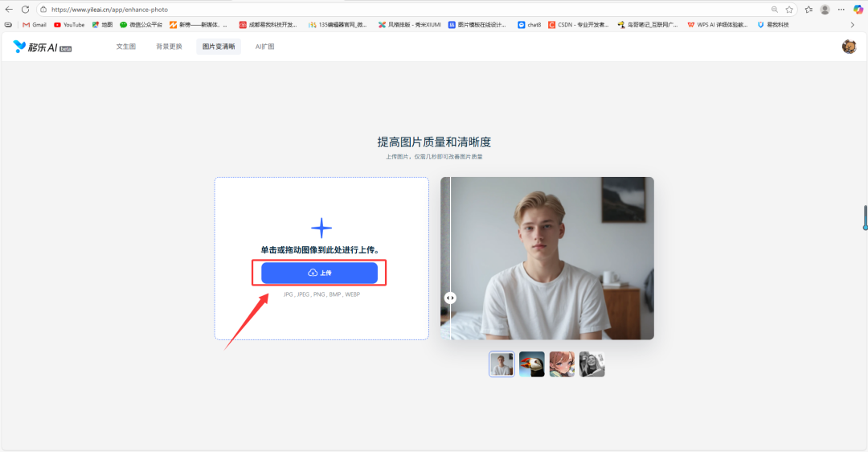Select the anime girl sample thumbnail
Viewport: 868px width, 452px height.
(562, 364)
